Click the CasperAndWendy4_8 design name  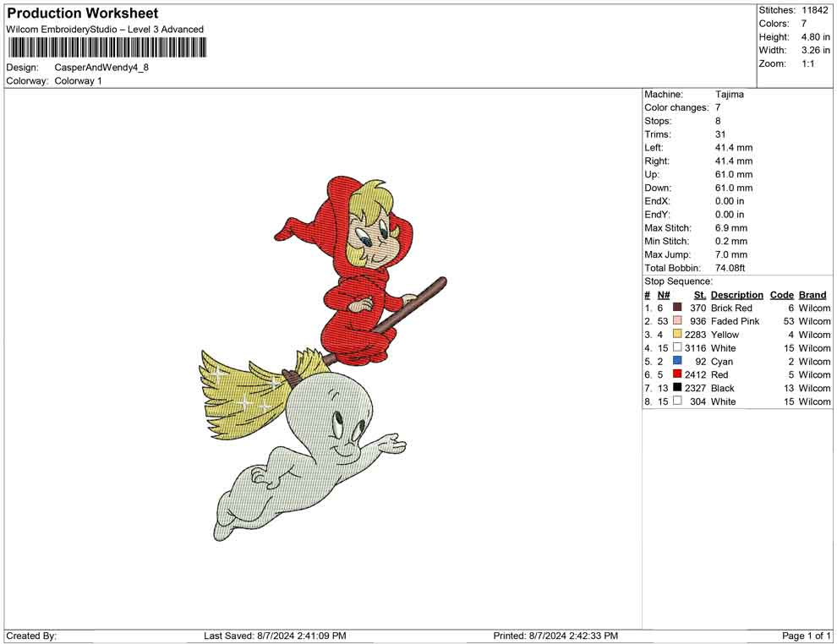(x=101, y=67)
